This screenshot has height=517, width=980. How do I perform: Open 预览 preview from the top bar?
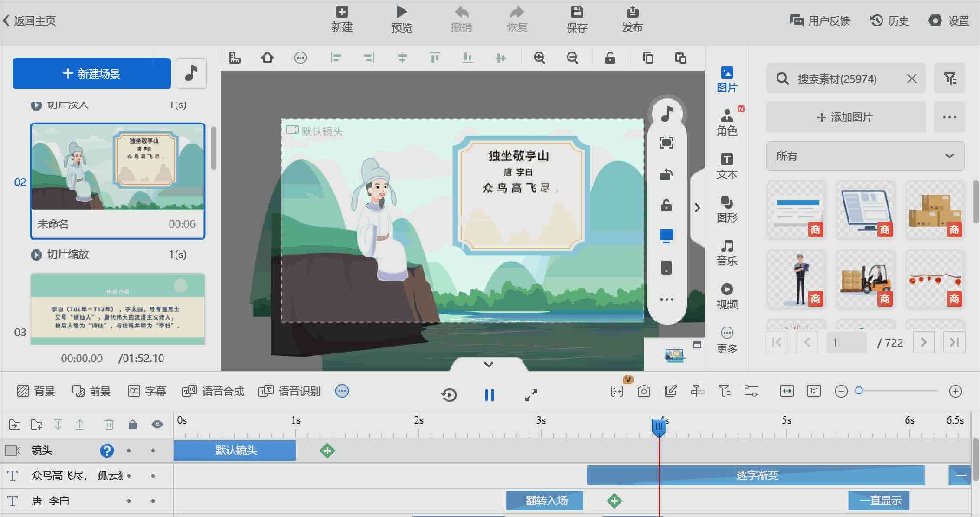[x=402, y=20]
